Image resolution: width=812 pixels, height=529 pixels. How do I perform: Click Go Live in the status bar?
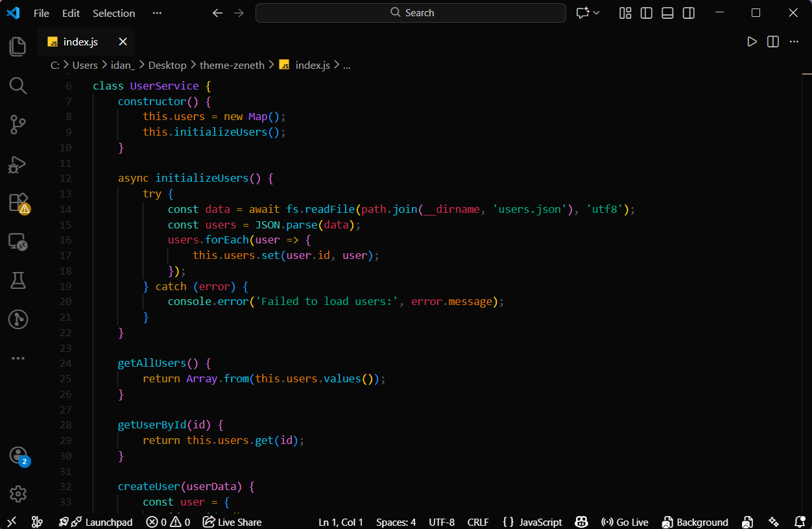point(624,521)
